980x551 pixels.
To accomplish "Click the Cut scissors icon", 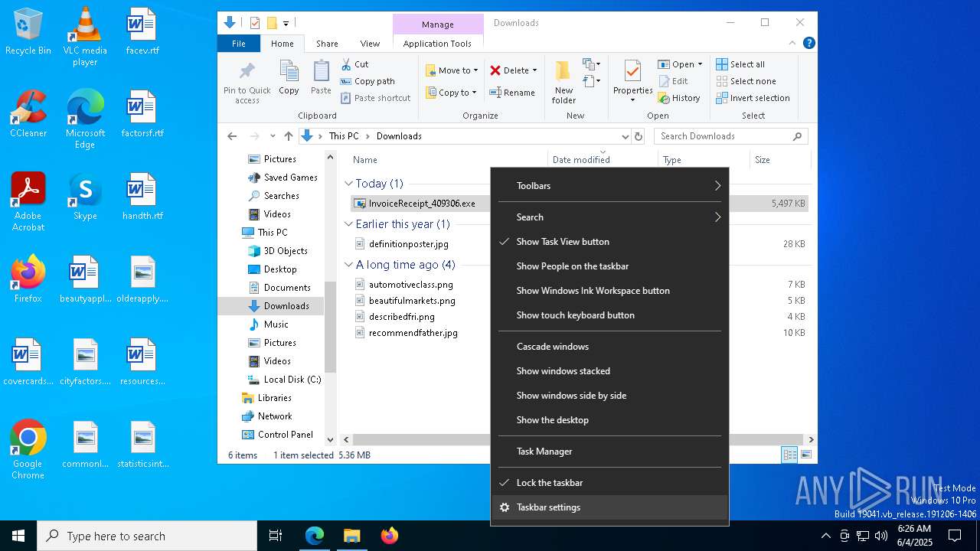I will tap(346, 64).
